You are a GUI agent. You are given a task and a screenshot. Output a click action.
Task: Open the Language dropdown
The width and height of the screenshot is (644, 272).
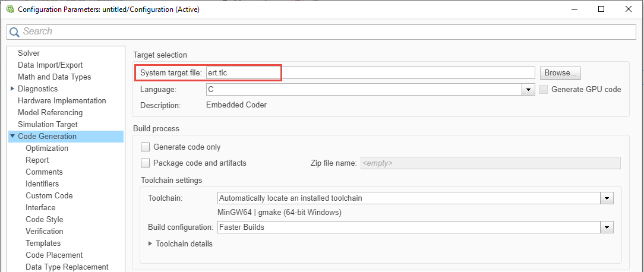click(528, 89)
